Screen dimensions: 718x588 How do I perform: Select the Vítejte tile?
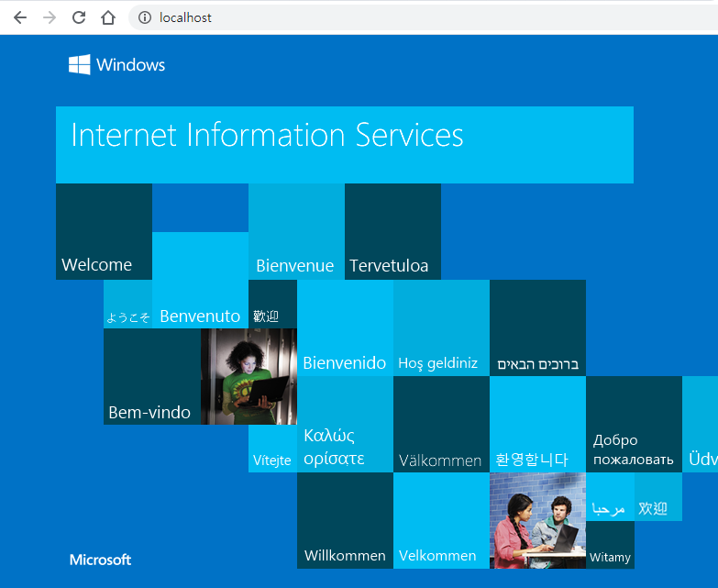pos(272,449)
